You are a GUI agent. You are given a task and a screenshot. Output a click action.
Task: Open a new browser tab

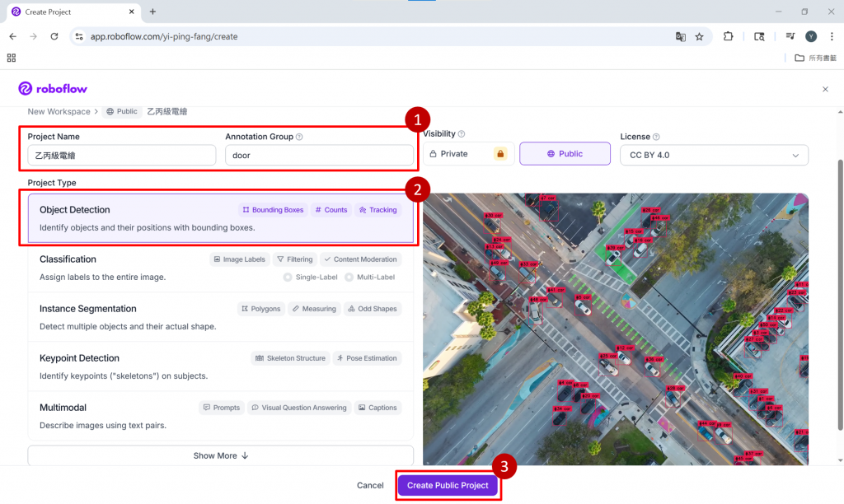(x=152, y=12)
